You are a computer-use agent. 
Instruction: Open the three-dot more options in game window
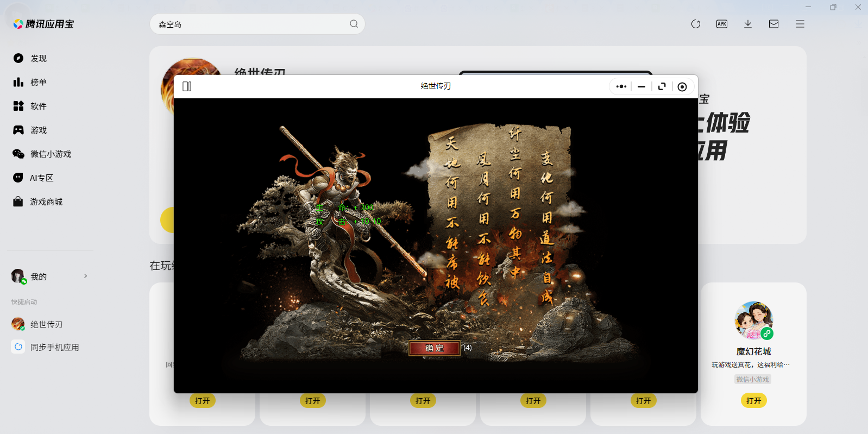pyautogui.click(x=621, y=86)
